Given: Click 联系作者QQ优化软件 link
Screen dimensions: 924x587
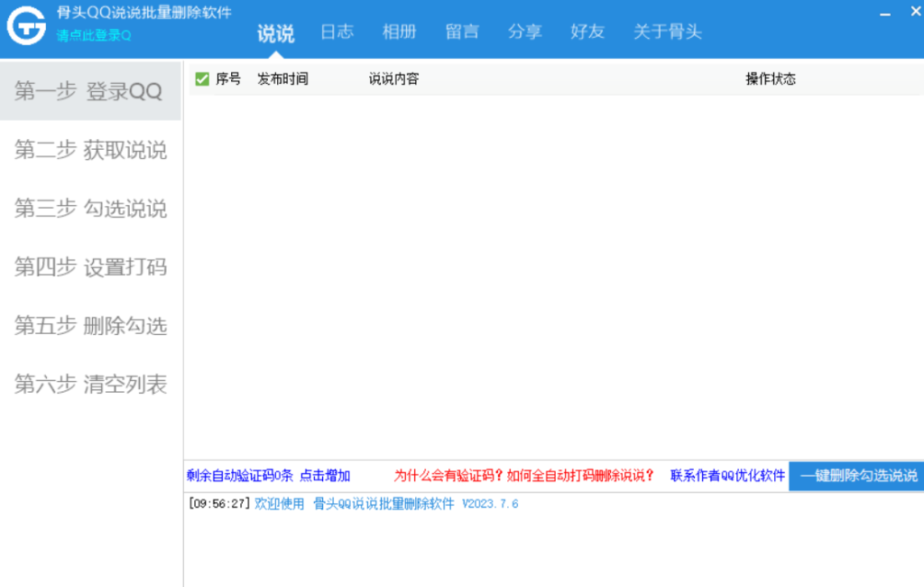Looking at the screenshot, I should coord(727,476).
